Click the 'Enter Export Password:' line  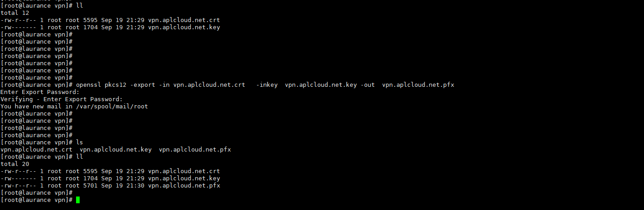click(40, 92)
